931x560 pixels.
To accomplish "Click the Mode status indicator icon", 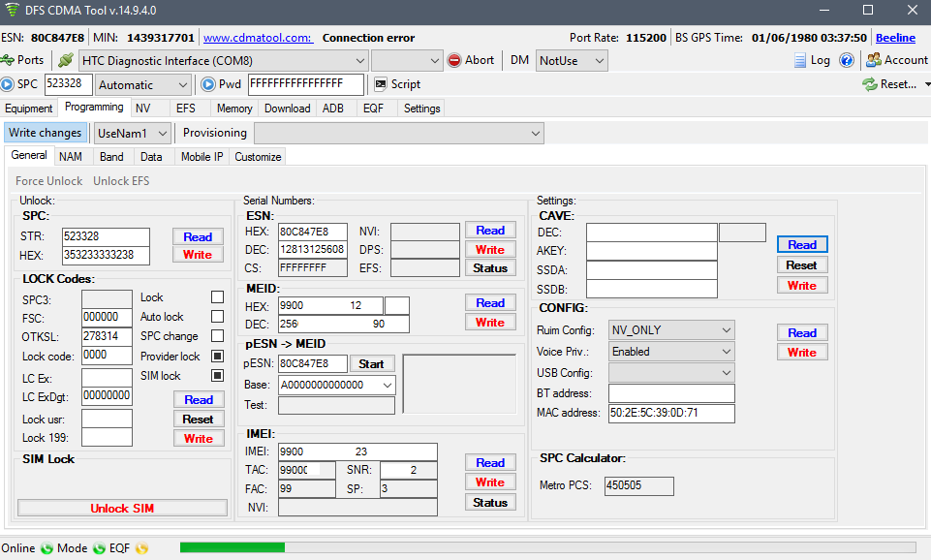I will point(99,548).
